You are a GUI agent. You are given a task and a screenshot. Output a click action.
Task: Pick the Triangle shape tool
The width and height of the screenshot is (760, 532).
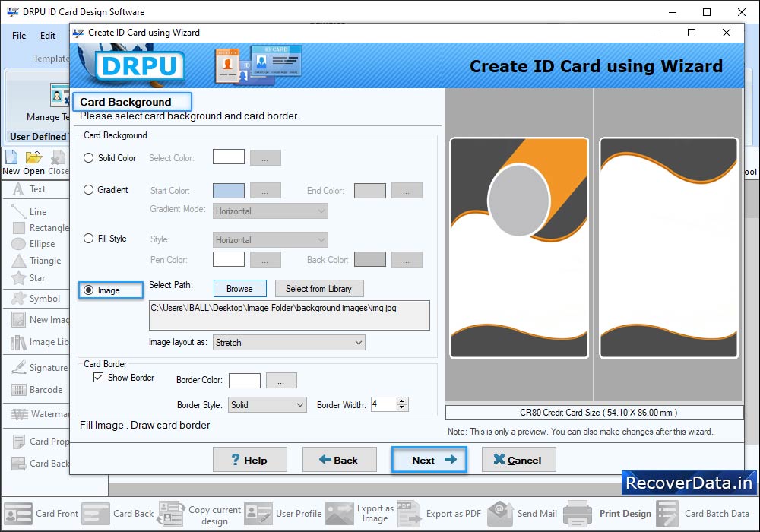pyautogui.click(x=19, y=261)
